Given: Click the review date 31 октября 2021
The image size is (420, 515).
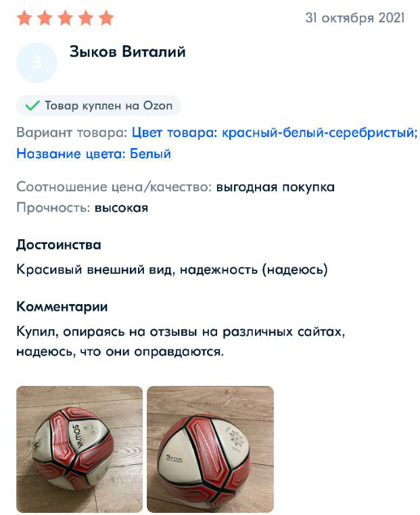Looking at the screenshot, I should coord(355,18).
